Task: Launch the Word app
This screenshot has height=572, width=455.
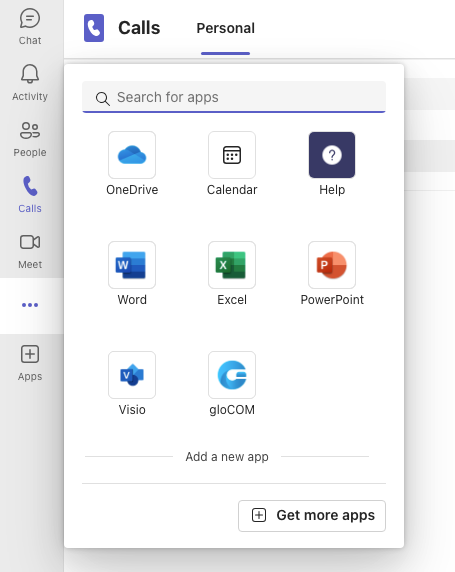Action: (132, 274)
